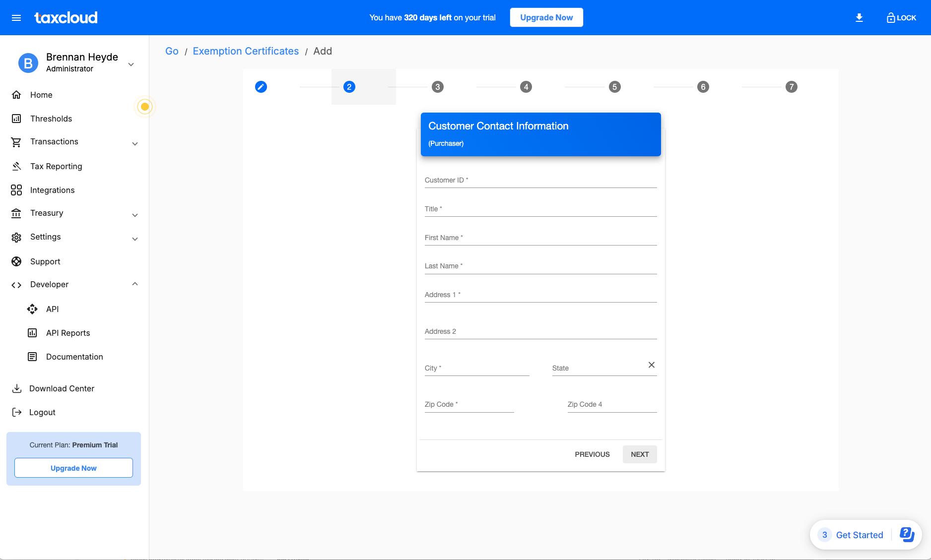The height and width of the screenshot is (560, 931).
Task: Click the PREVIOUS button
Action: tap(592, 454)
